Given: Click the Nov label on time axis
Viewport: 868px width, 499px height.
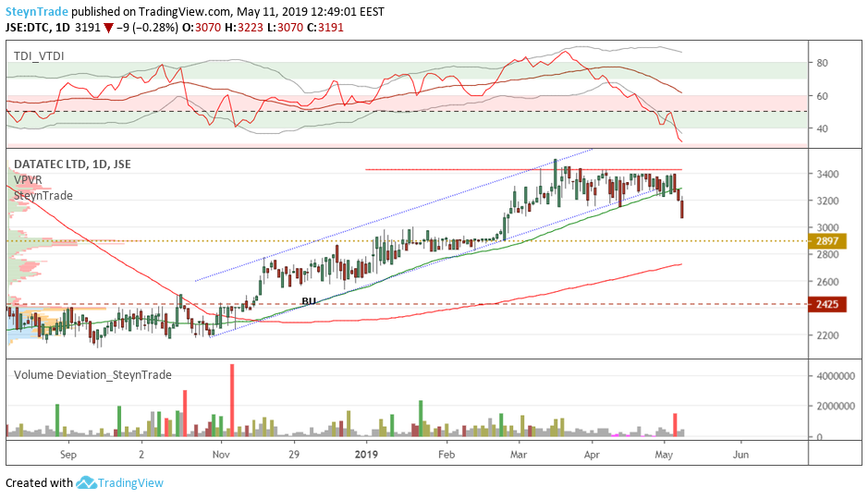Looking at the screenshot, I should 221,455.
